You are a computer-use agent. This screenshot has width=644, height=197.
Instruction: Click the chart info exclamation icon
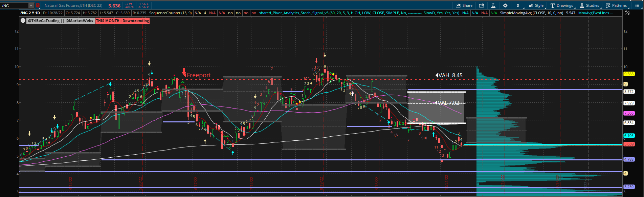pos(23,21)
